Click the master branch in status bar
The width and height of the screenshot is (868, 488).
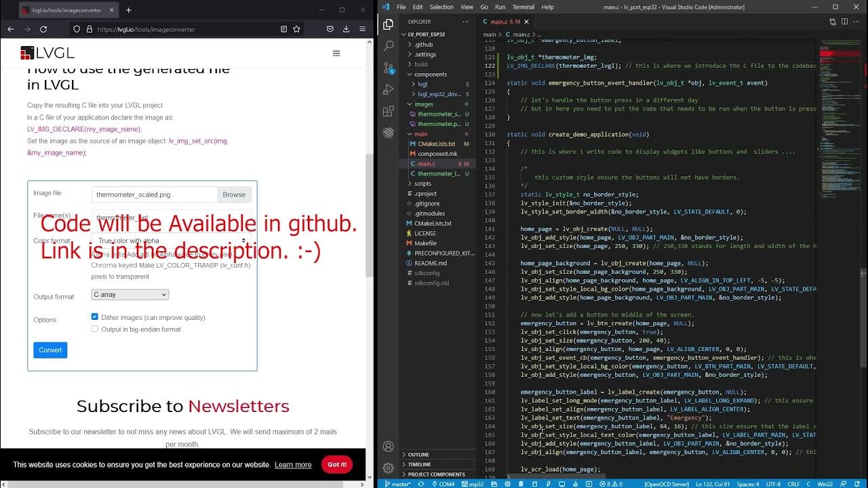(x=398, y=484)
